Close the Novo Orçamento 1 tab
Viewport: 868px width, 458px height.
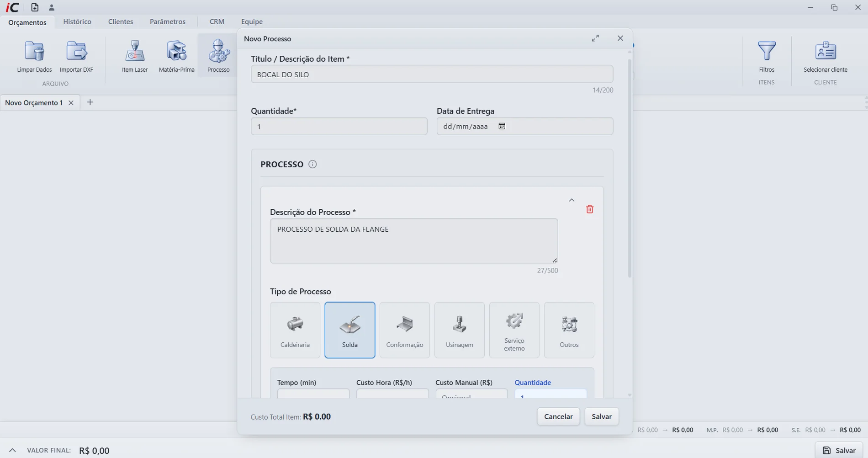[71, 103]
